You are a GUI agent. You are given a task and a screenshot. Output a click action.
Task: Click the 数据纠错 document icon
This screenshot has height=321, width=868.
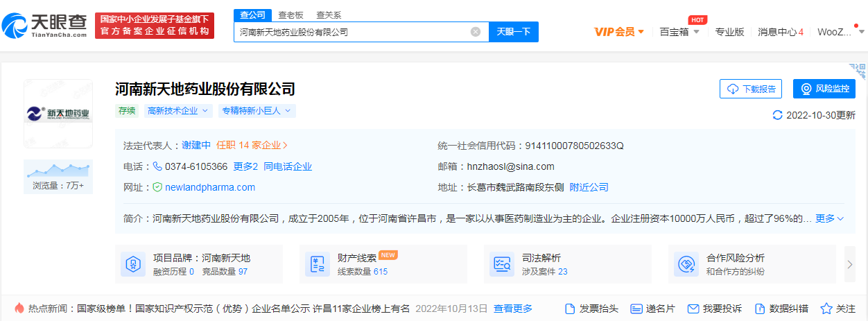pos(760,309)
